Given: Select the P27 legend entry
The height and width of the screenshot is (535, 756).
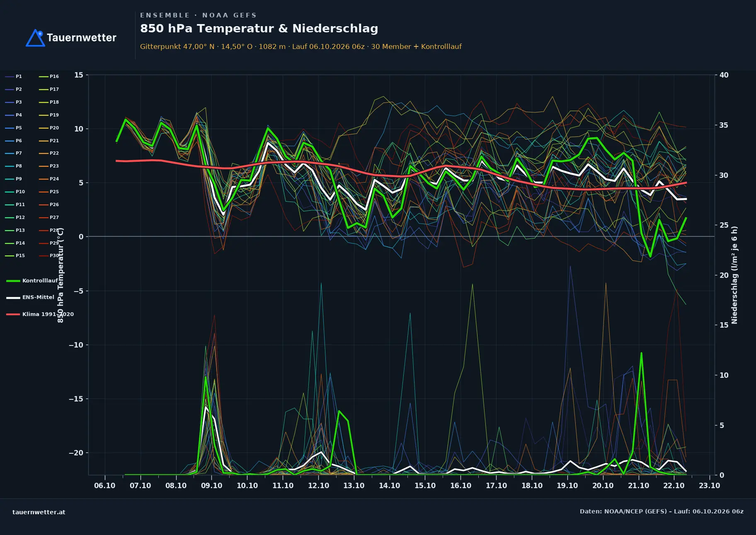Looking at the screenshot, I should [x=49, y=217].
